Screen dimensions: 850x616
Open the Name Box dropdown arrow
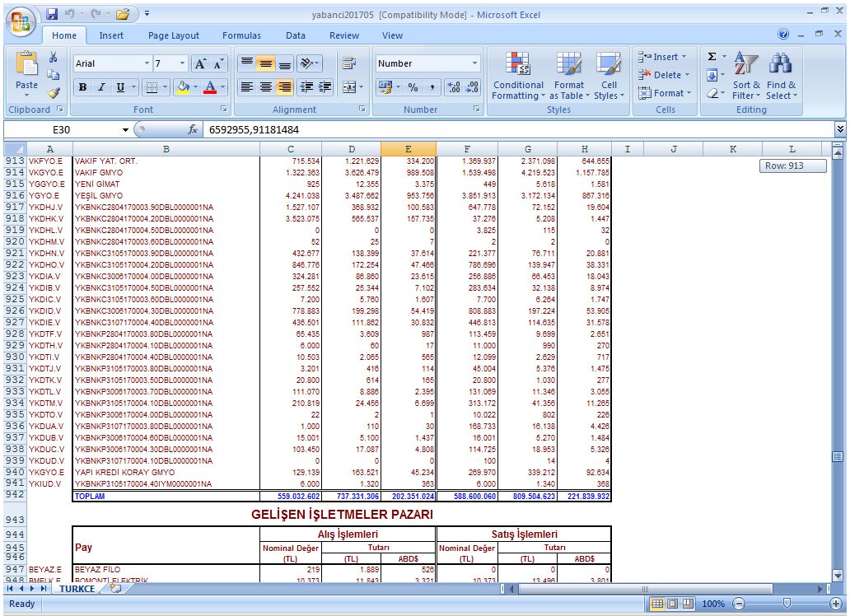click(x=125, y=129)
